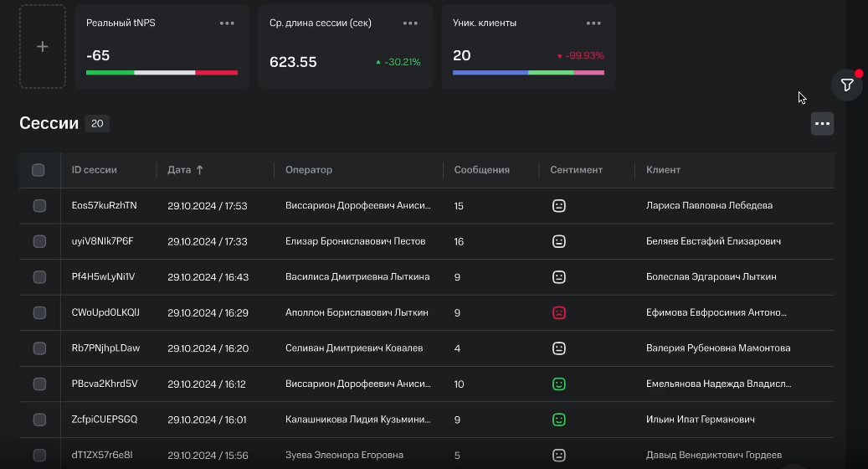868x469 pixels.
Task: Open the filter funnel icon
Action: click(x=847, y=85)
